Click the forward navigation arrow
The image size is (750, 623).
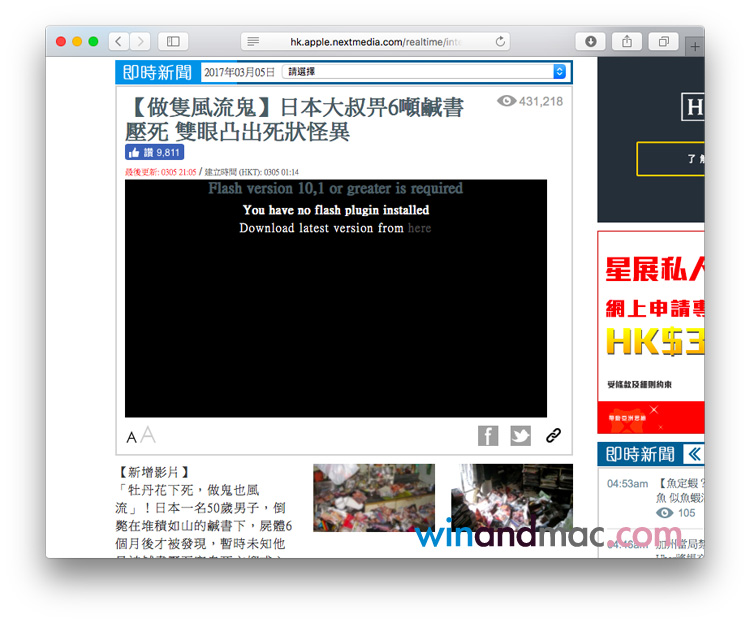tap(140, 41)
